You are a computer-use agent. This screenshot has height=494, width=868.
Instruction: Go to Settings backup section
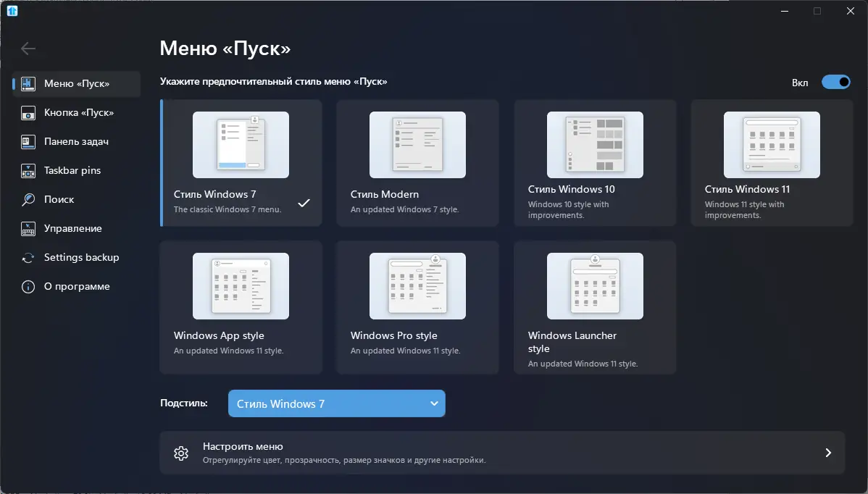tap(76, 258)
